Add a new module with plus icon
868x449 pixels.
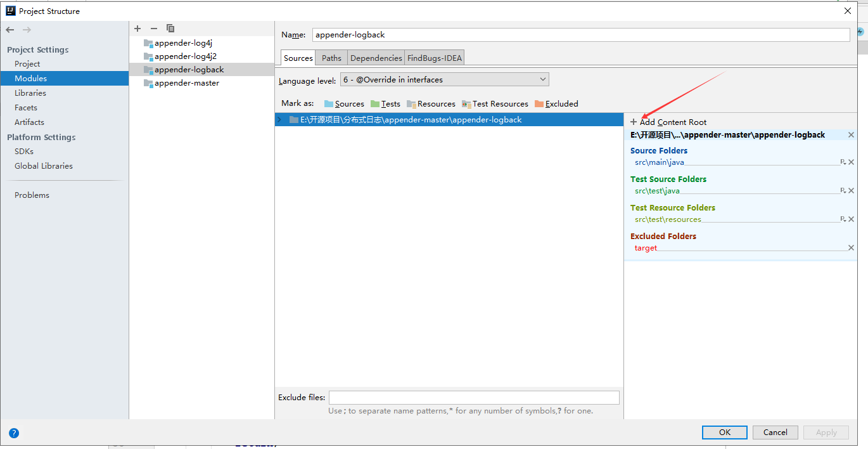137,29
